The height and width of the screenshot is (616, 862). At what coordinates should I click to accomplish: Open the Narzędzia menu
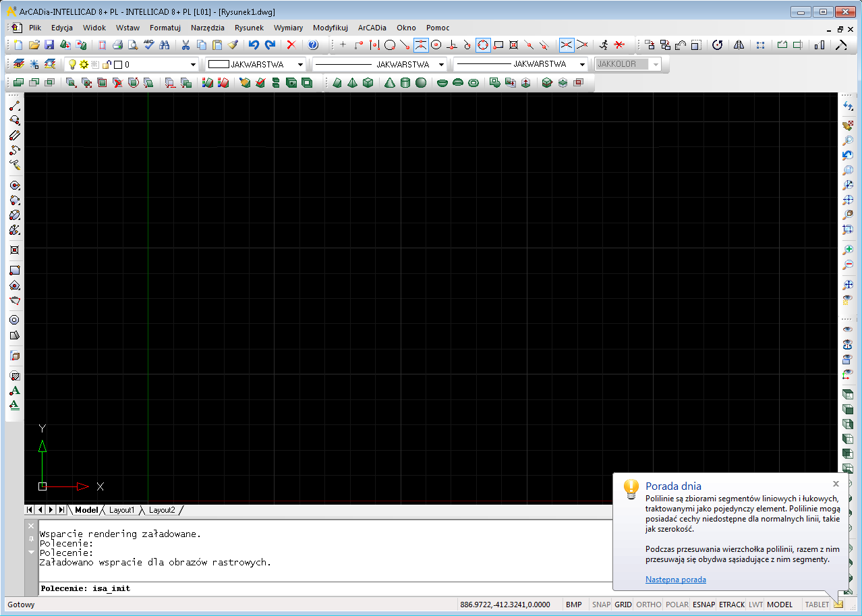[208, 28]
